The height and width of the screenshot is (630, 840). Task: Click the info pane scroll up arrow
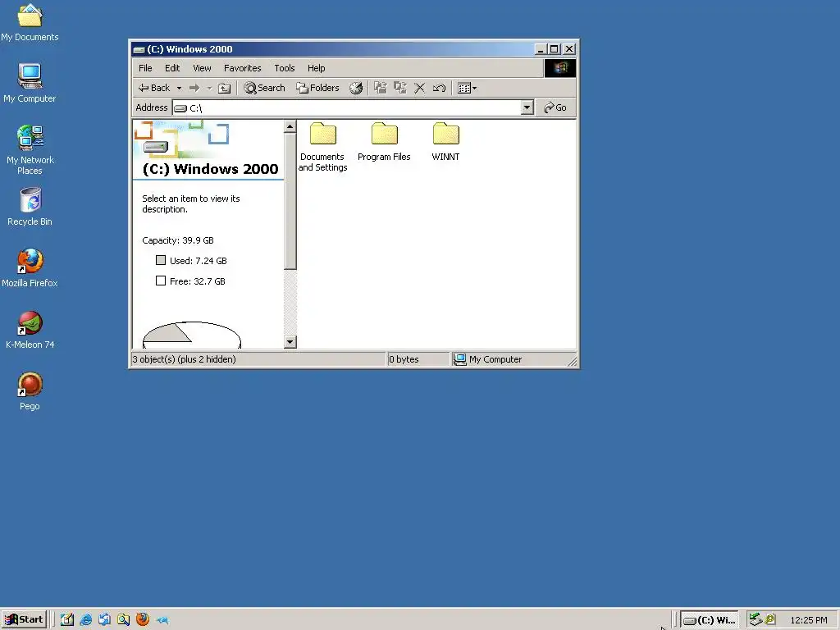tap(290, 127)
